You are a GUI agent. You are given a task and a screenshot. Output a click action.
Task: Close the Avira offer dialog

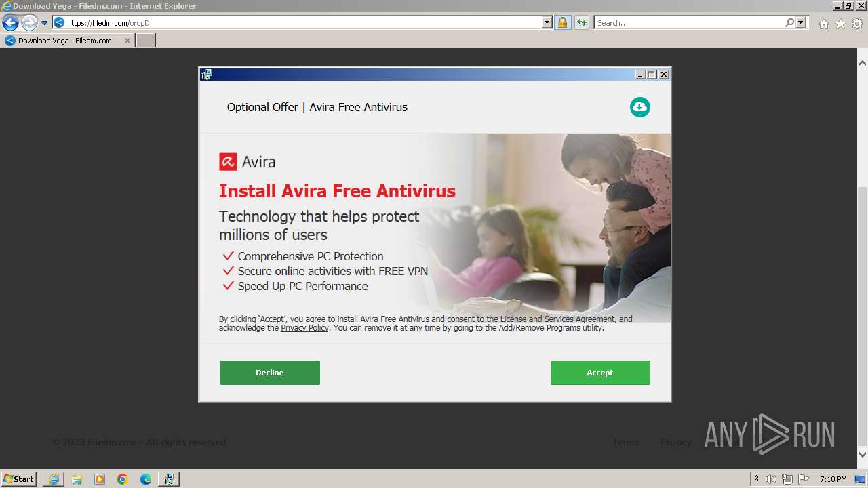tap(664, 75)
